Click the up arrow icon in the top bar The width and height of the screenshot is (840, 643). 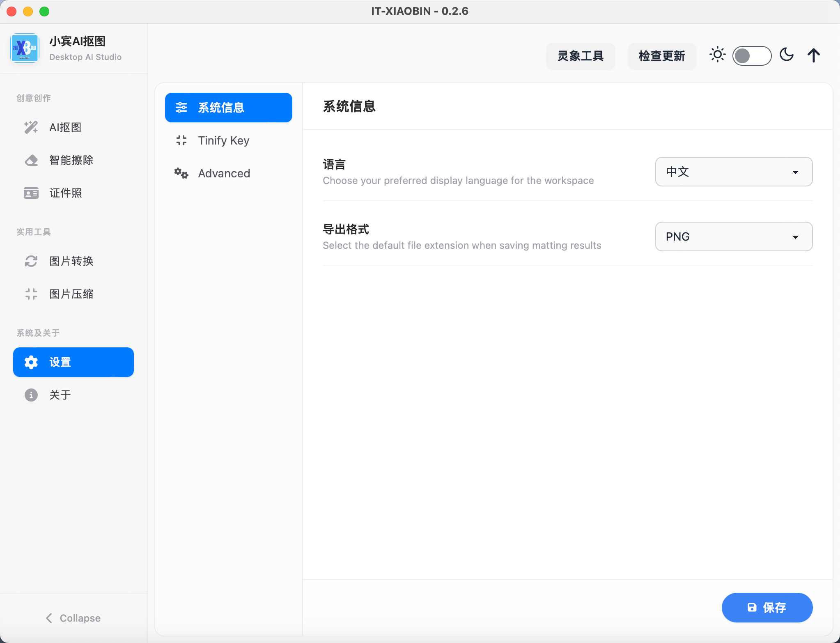pyautogui.click(x=813, y=55)
